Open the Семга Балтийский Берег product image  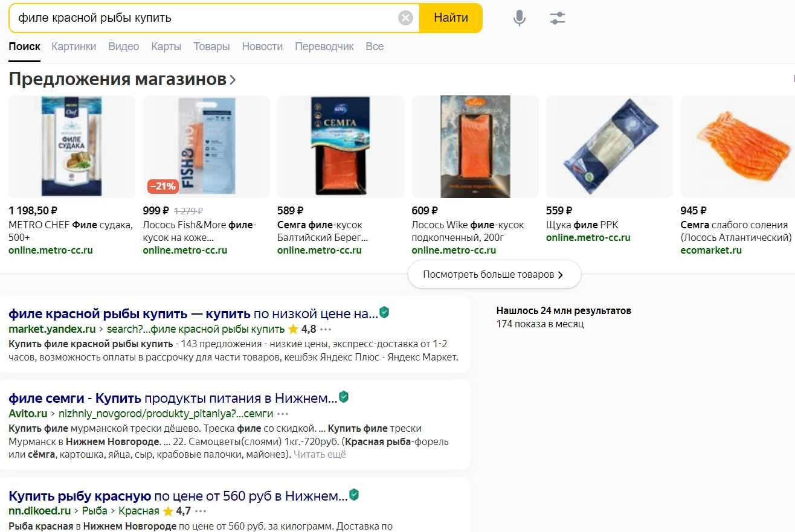(x=341, y=147)
